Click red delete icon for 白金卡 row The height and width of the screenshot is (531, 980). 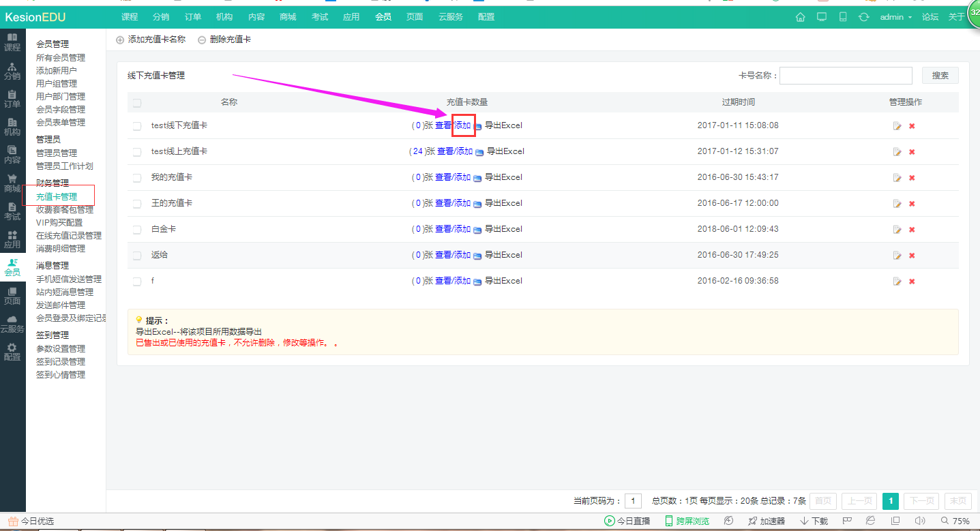pyautogui.click(x=912, y=230)
